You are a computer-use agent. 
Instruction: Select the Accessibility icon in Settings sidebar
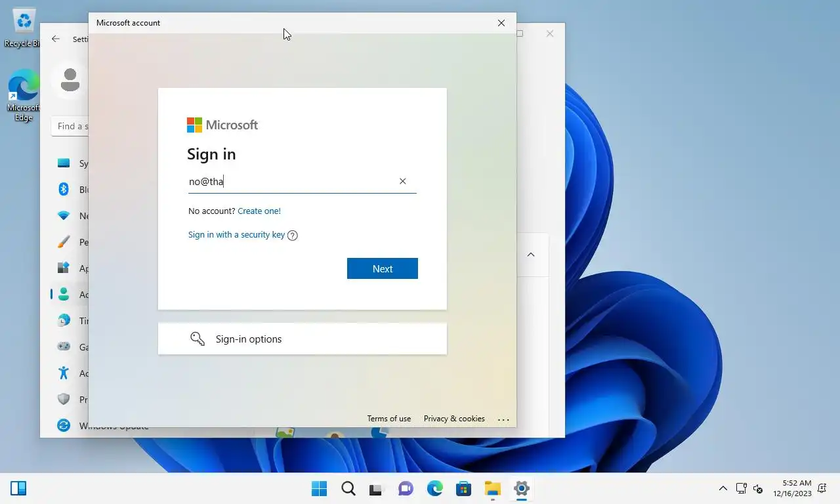[x=64, y=373]
